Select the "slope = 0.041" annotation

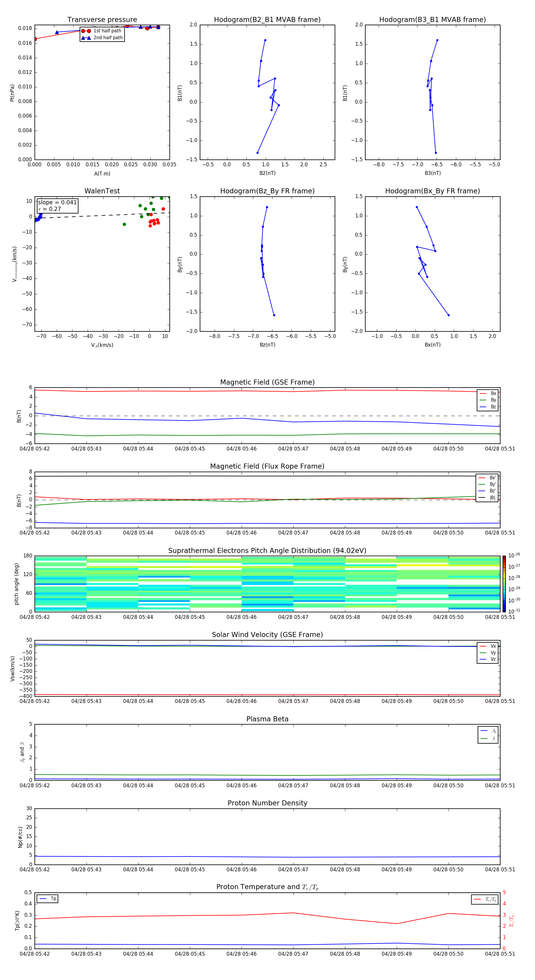pos(57,203)
